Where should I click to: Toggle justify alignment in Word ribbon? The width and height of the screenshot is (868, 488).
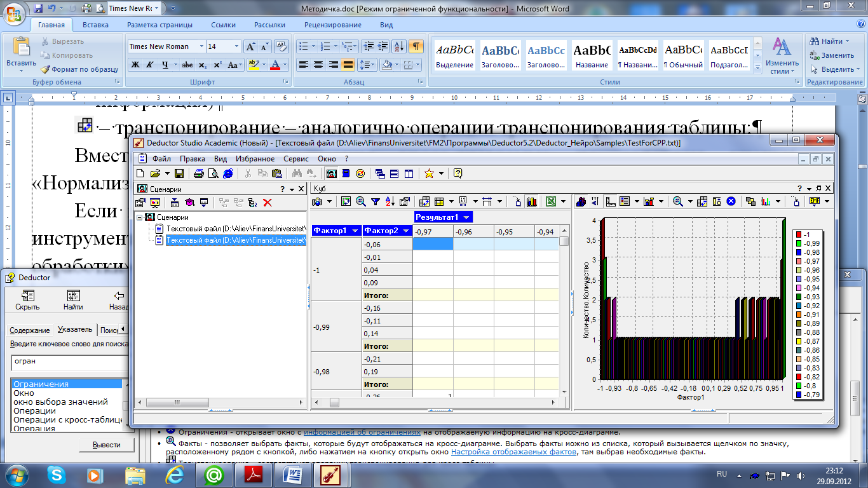348,65
